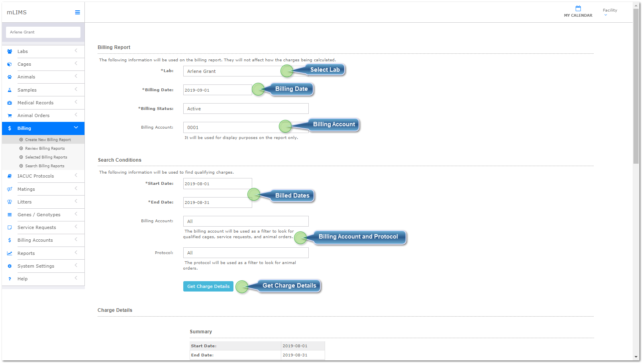Click the Billing dollar icon

pos(10,128)
